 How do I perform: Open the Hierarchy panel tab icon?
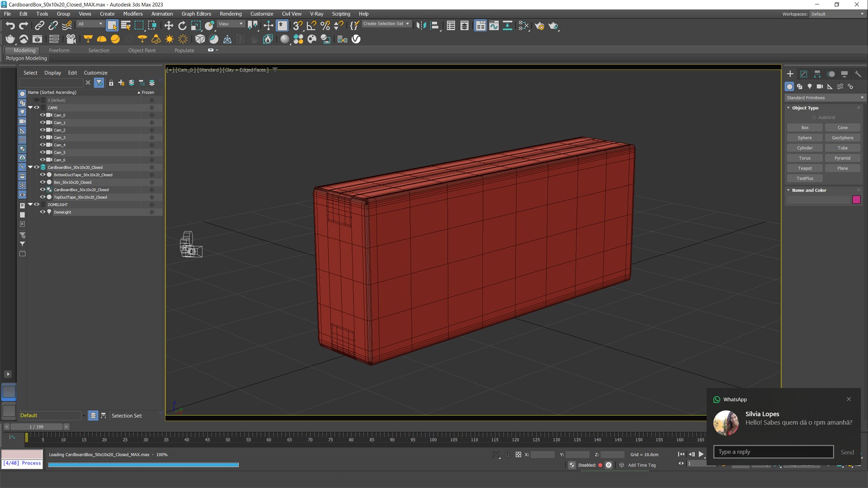(x=817, y=74)
